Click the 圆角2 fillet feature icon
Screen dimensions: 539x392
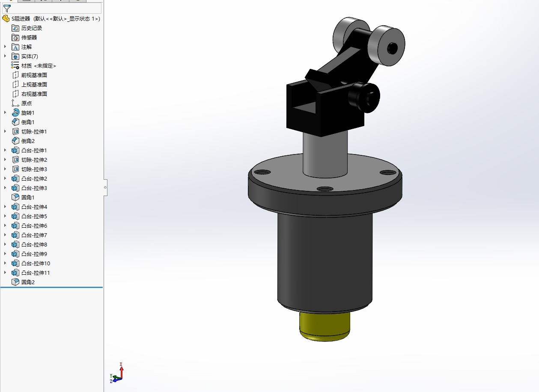(x=15, y=282)
